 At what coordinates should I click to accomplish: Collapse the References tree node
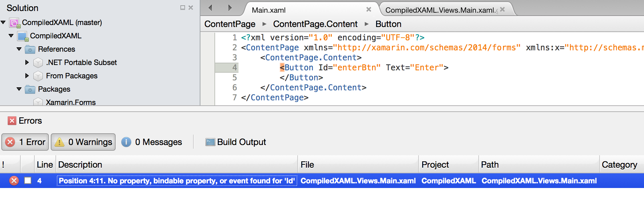pyautogui.click(x=19, y=49)
